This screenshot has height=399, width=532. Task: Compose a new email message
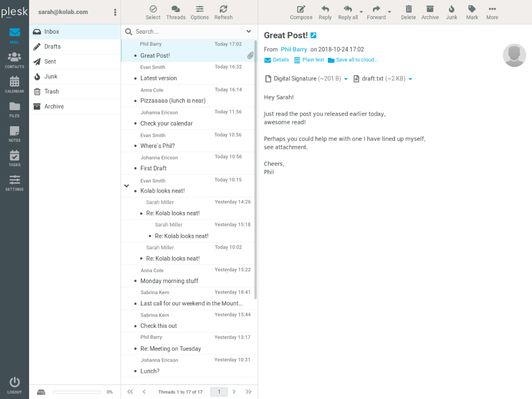click(x=301, y=12)
